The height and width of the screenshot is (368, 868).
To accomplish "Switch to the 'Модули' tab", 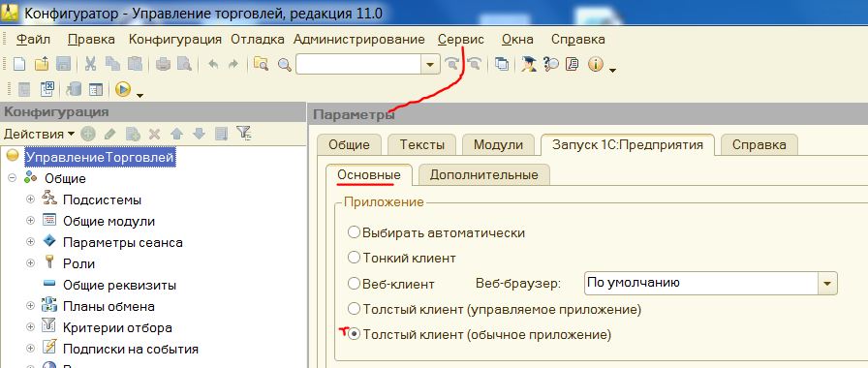I will pos(498,145).
